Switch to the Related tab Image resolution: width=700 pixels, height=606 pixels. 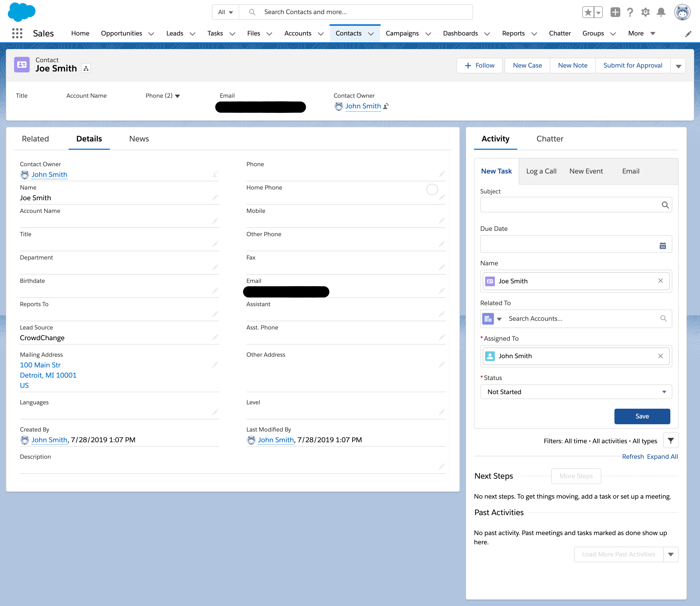35,139
